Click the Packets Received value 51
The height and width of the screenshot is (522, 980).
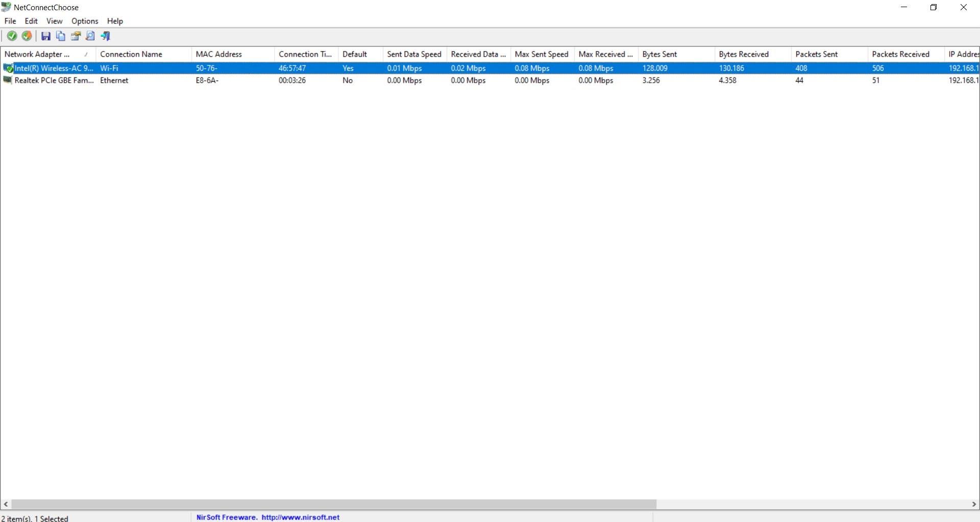pos(876,80)
